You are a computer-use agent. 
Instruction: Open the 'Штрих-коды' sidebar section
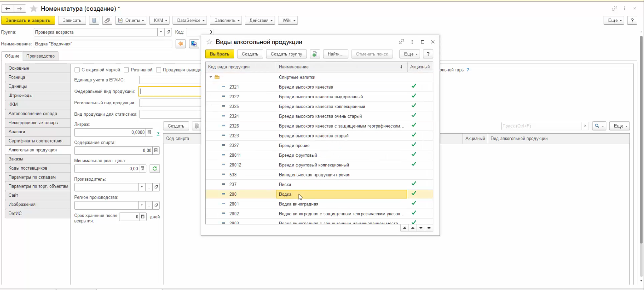[20, 95]
